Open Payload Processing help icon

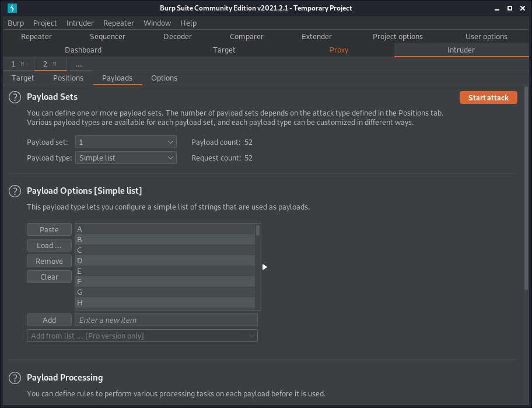pyautogui.click(x=15, y=378)
